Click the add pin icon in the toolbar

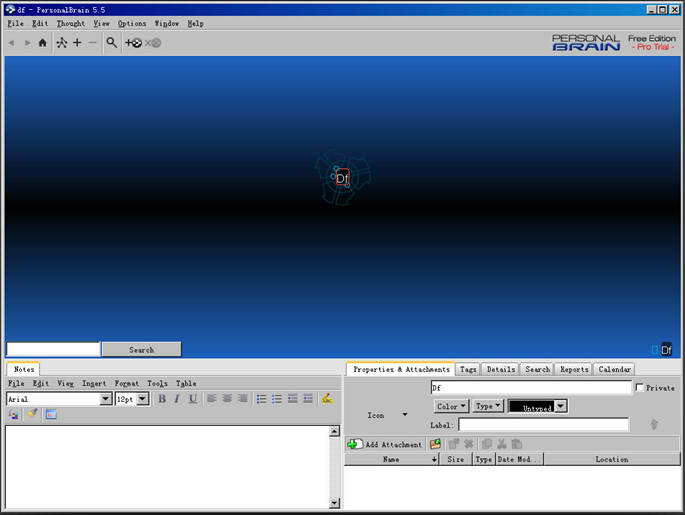(134, 43)
